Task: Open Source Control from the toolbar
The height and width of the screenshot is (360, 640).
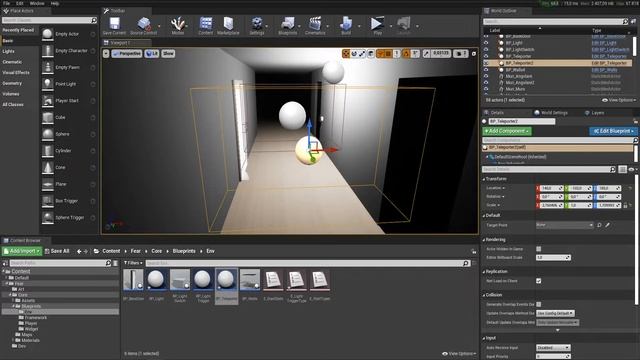Action: tap(143, 25)
